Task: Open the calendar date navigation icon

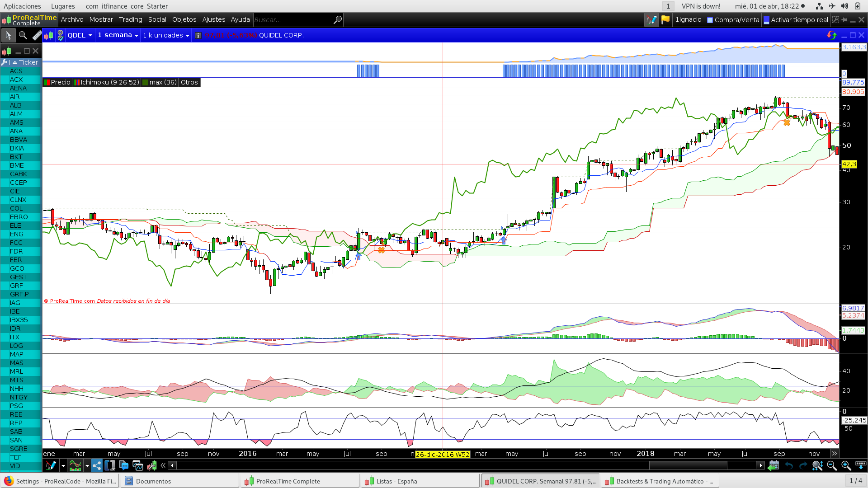Action: (x=774, y=465)
